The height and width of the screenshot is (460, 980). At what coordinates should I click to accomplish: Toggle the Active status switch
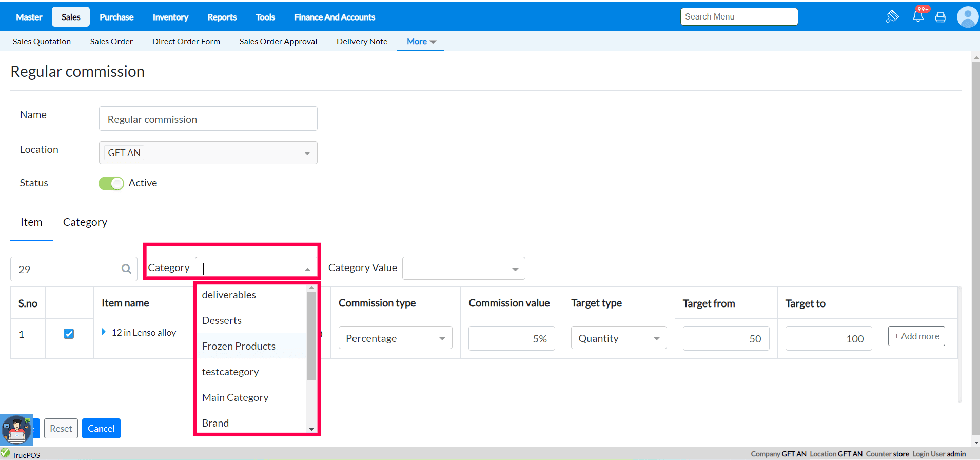(111, 183)
